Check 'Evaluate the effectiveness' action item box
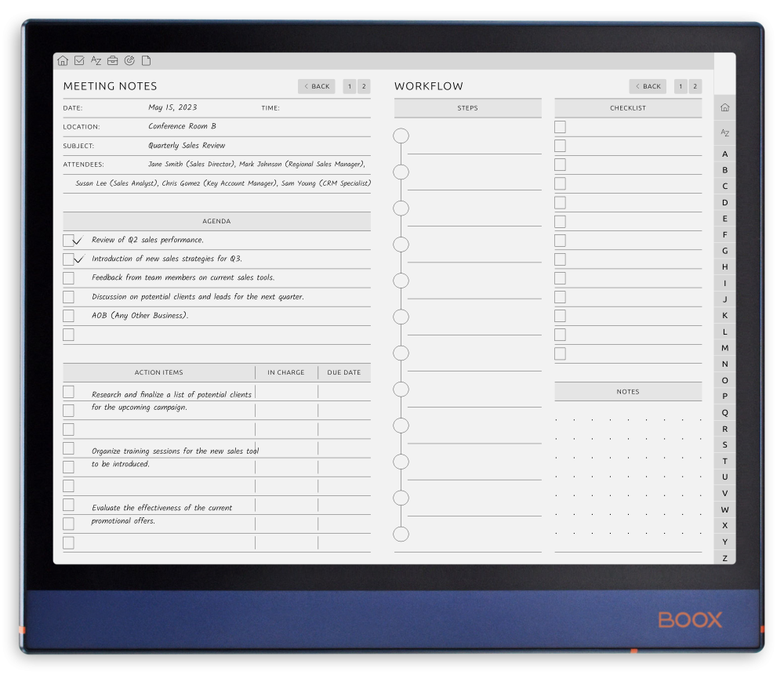Viewport: 784px width, 674px height. click(x=68, y=505)
